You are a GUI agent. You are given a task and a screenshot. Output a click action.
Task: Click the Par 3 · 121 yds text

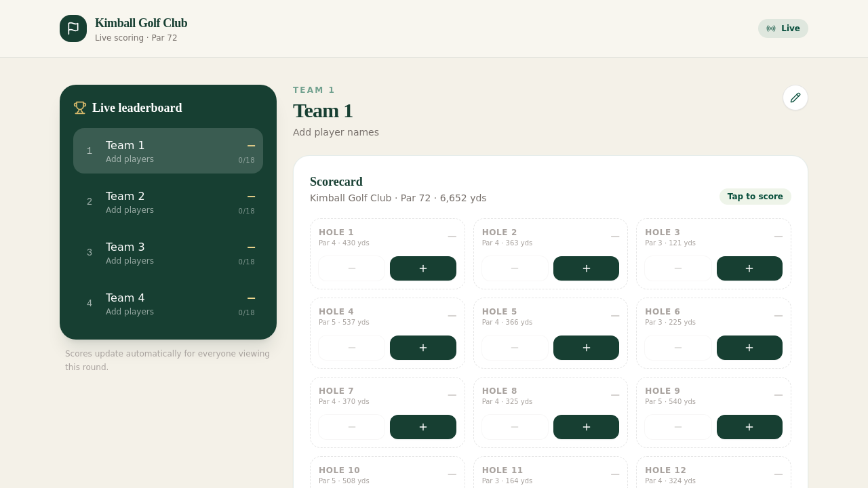pos(670,243)
